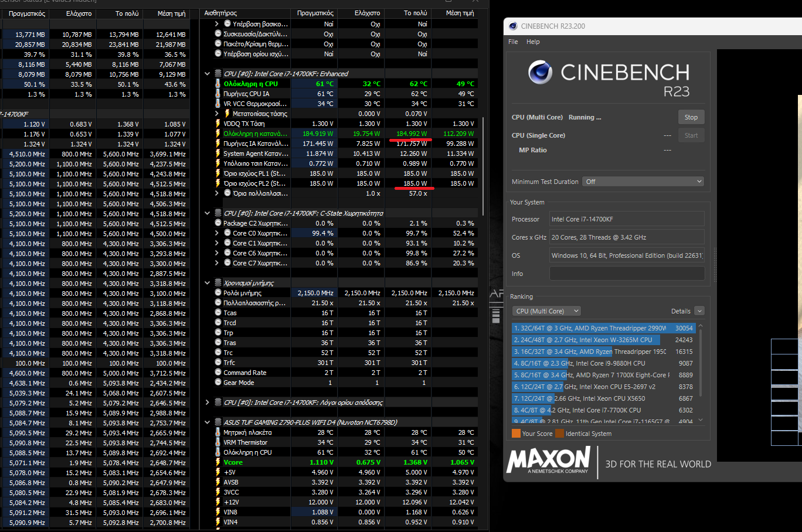Click the lightning icon of VIN8
Image resolution: width=802 pixels, height=532 pixels.
218,512
